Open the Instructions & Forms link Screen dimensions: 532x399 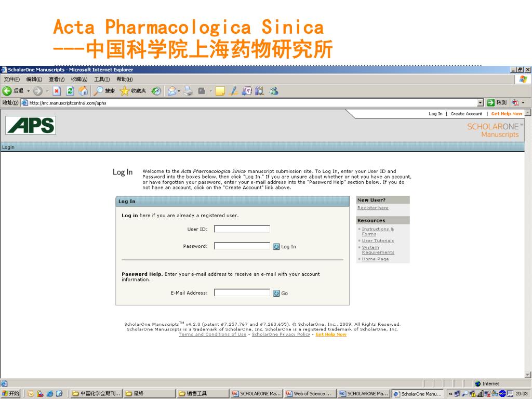point(378,231)
